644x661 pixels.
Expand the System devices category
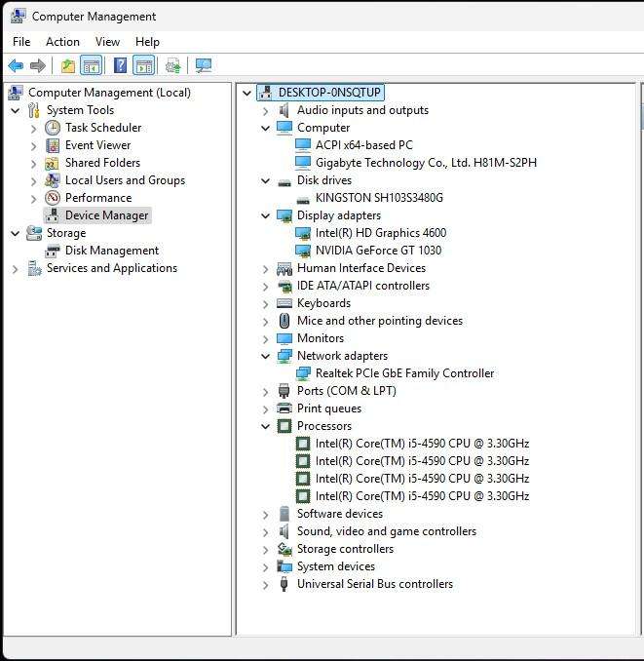coord(265,567)
